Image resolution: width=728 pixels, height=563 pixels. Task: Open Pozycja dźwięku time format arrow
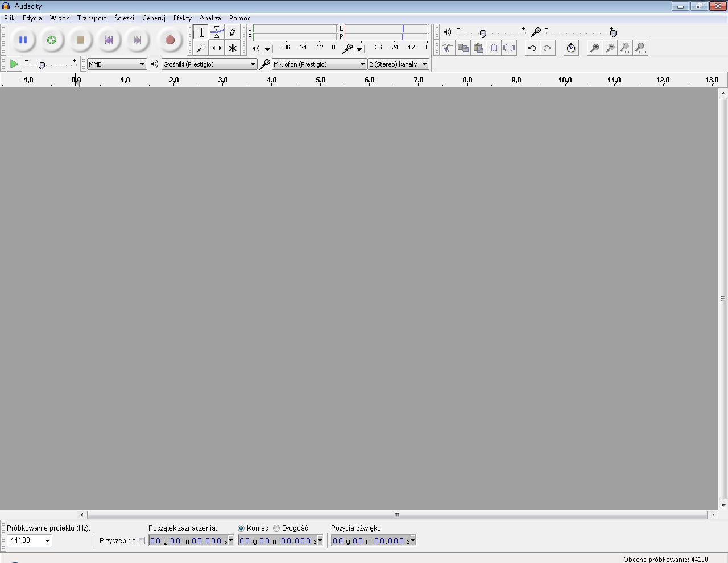click(x=413, y=541)
